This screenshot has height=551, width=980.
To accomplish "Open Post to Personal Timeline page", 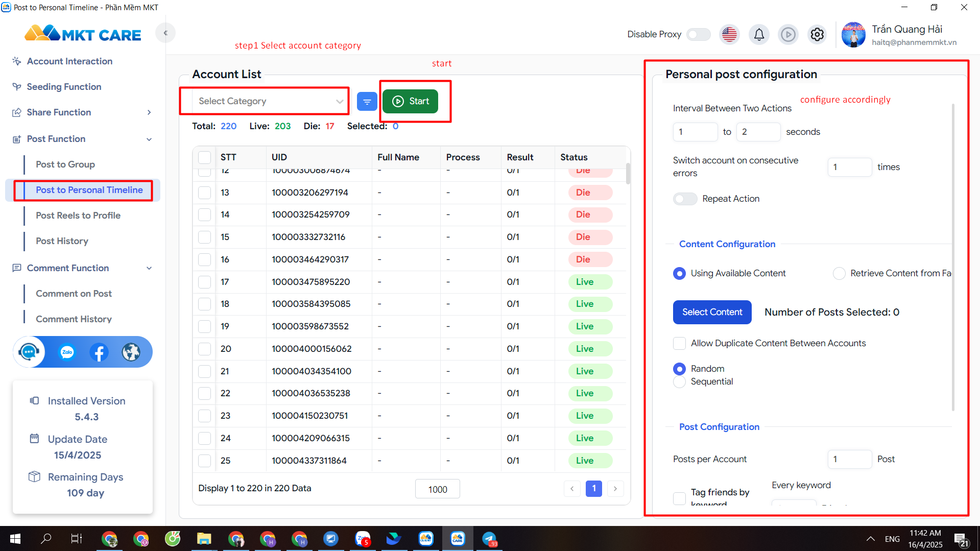I will 89,190.
